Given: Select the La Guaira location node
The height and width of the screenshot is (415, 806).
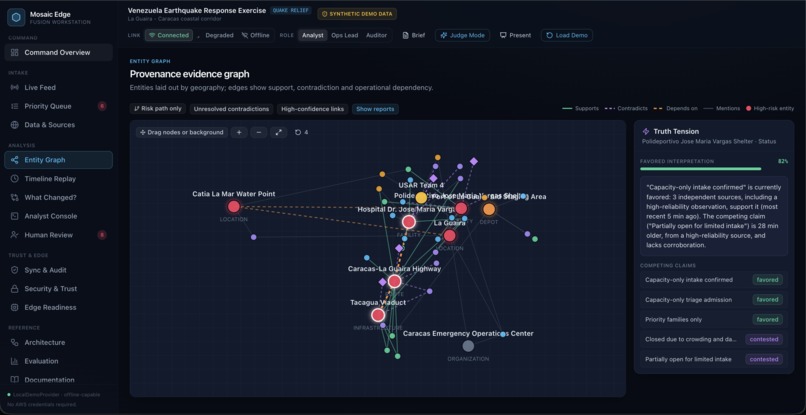Looking at the screenshot, I should tap(450, 236).
